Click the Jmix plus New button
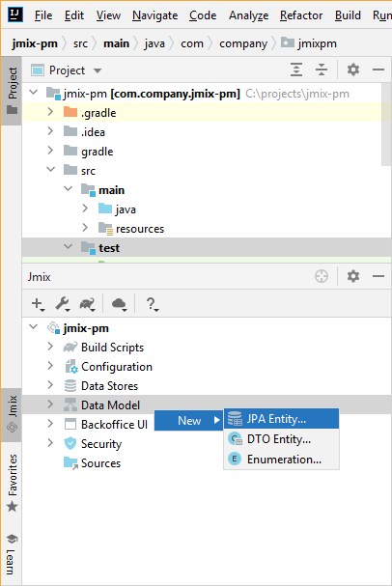This screenshot has height=586, width=392. pyautogui.click(x=38, y=304)
